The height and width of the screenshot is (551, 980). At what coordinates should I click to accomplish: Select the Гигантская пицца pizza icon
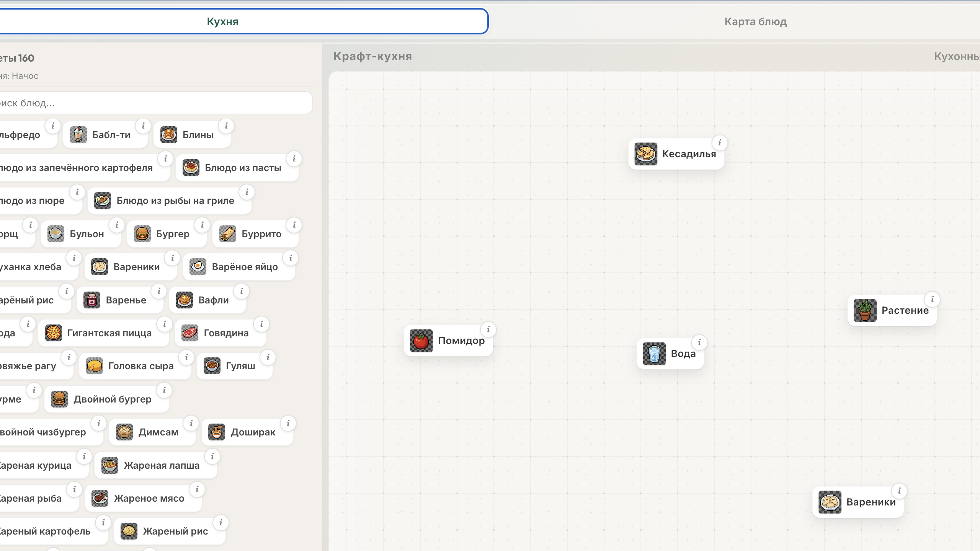(54, 333)
